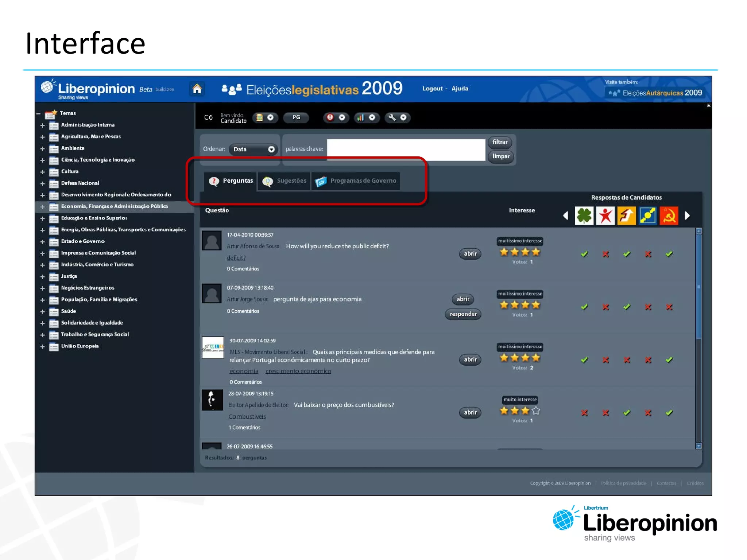
Task: Show previous candidates with left arrow
Action: pyautogui.click(x=566, y=216)
